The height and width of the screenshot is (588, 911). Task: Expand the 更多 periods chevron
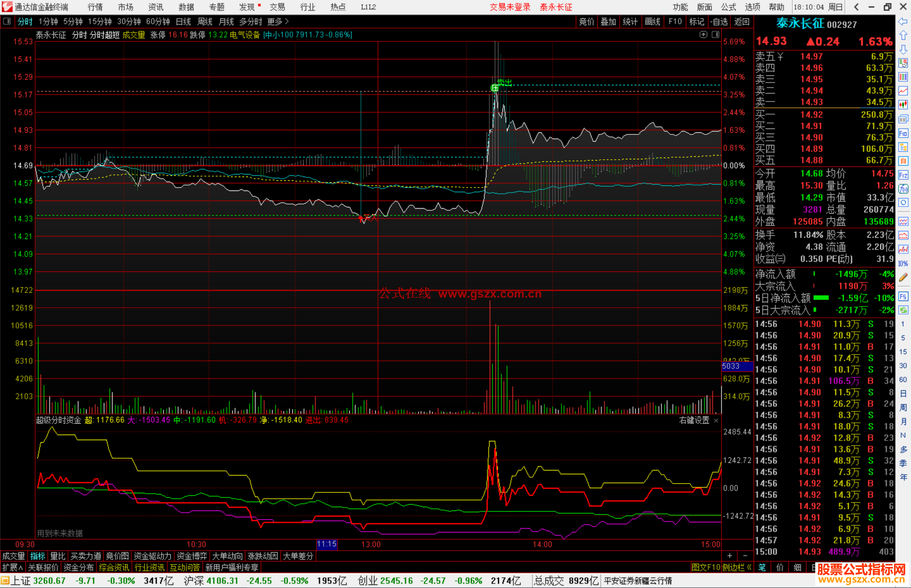(x=287, y=21)
